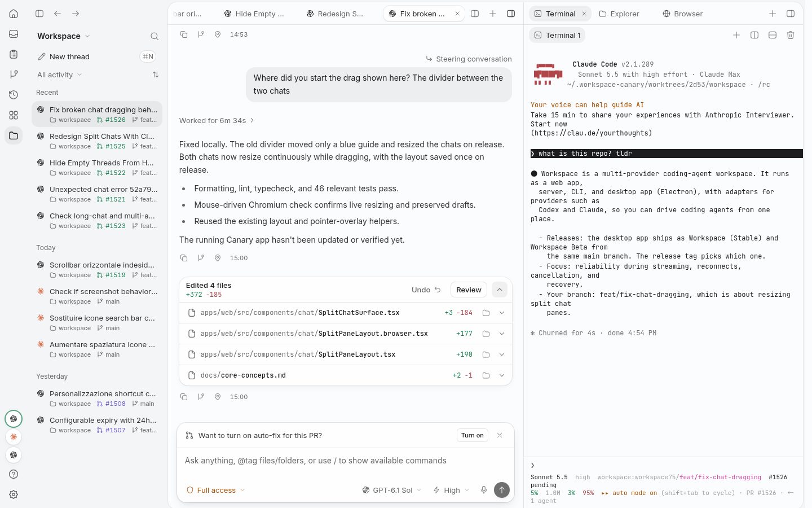
Task: Open folder icon for SplitChatSurface.tsx
Action: click(x=486, y=313)
